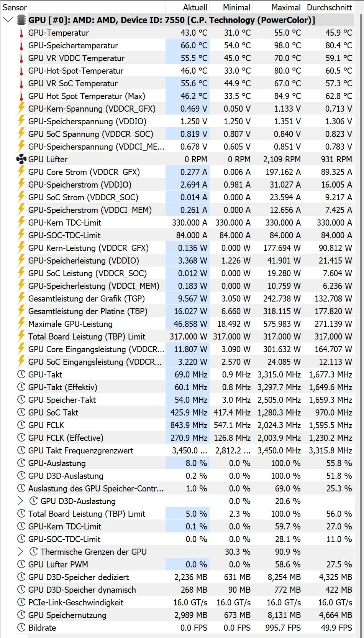The width and height of the screenshot is (364, 638).
Task: Click the 90.9 % maximal thermal limit value
Action: [288, 552]
